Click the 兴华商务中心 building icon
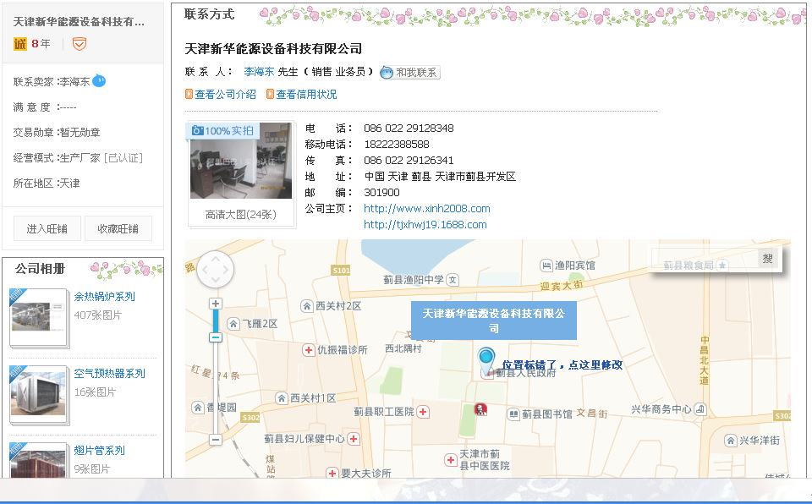 (x=700, y=409)
